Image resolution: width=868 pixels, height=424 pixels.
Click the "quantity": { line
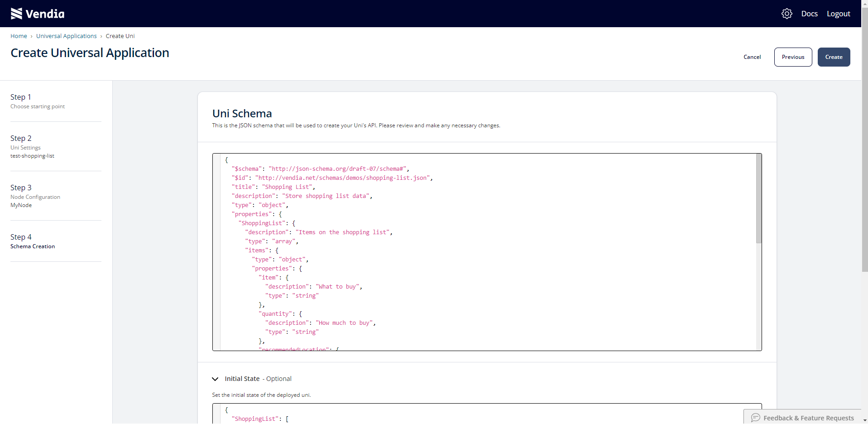280,313
